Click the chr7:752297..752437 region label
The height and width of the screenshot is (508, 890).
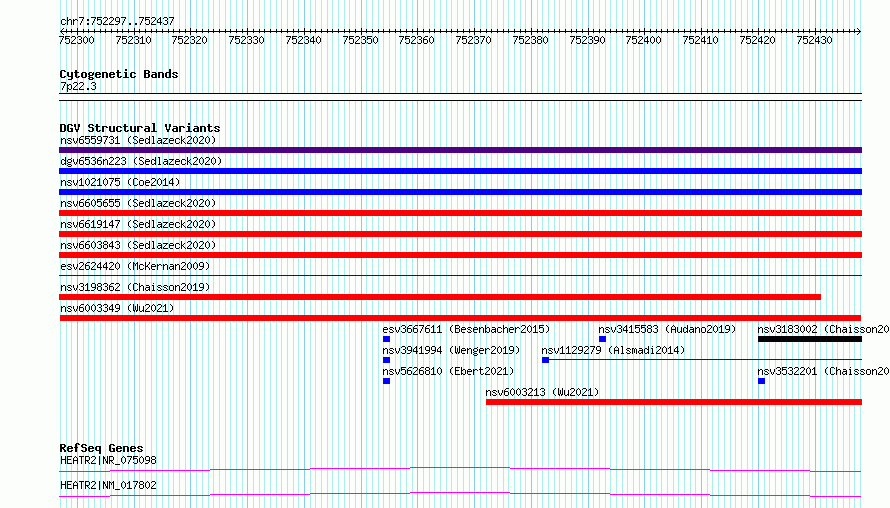pyautogui.click(x=117, y=22)
